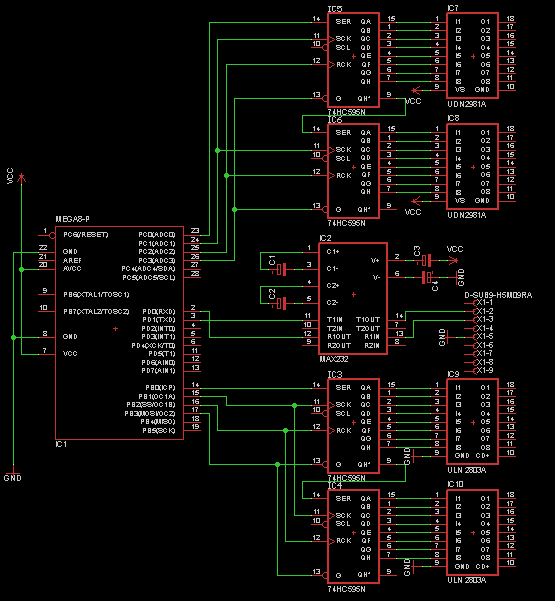Image resolution: width=555 pixels, height=601 pixels.
Task: Select the IC1 designator label
Action: pyautogui.click(x=61, y=444)
